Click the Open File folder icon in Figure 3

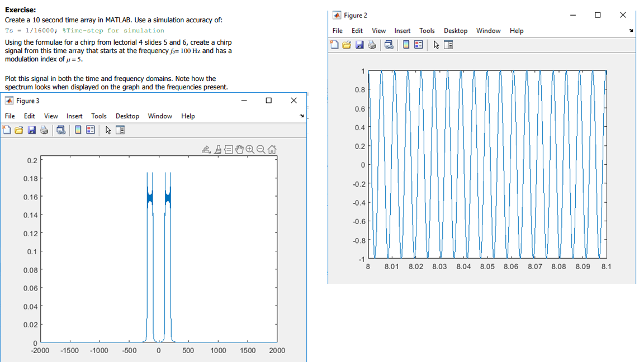pyautogui.click(x=18, y=130)
